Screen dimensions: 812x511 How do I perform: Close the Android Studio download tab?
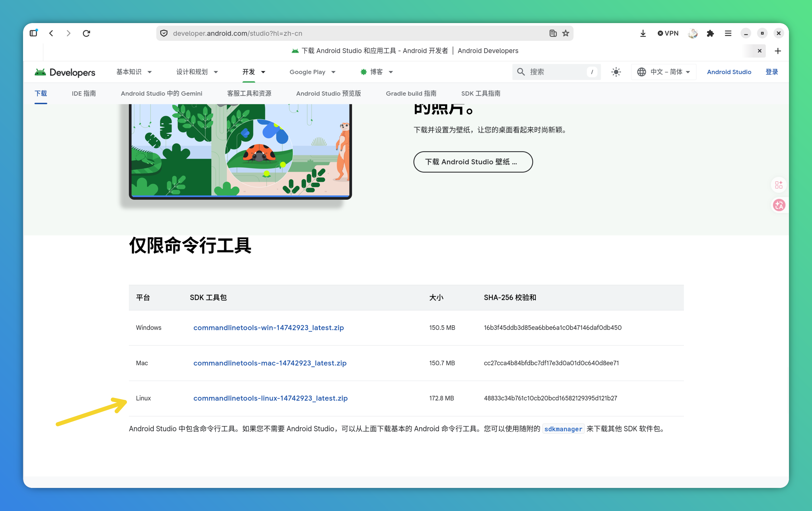[759, 51]
